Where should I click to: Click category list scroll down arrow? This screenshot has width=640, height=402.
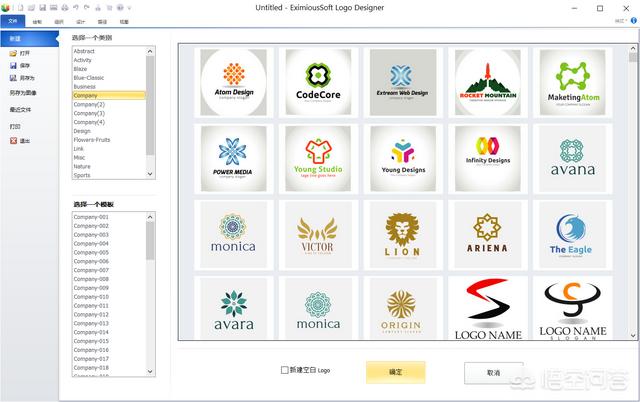click(x=150, y=174)
